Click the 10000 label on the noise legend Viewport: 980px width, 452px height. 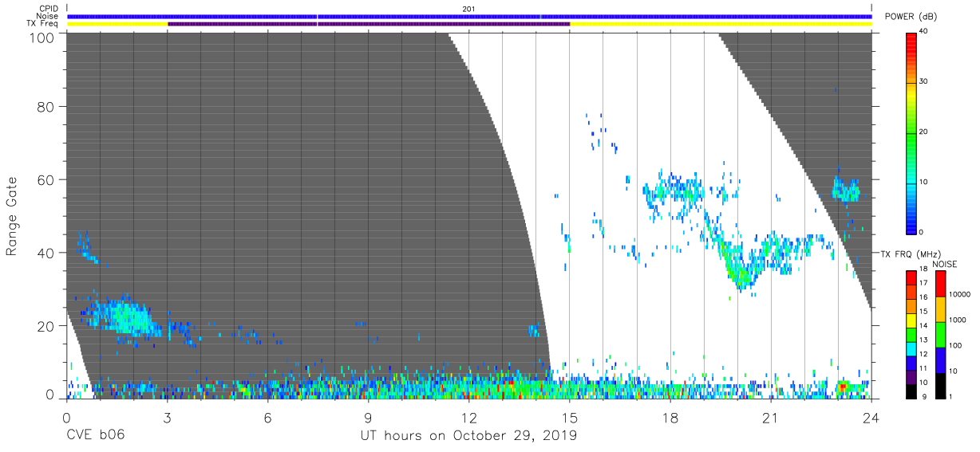click(x=958, y=294)
